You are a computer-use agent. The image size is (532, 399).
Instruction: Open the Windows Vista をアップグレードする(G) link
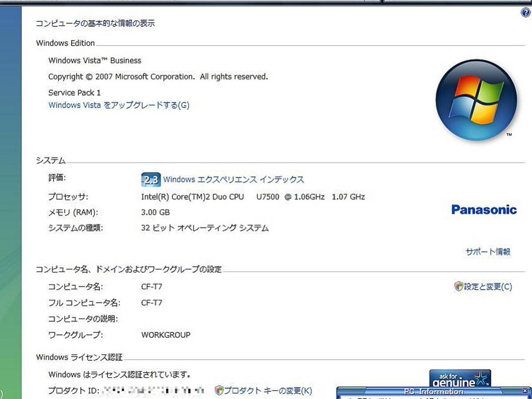pyautogui.click(x=119, y=105)
